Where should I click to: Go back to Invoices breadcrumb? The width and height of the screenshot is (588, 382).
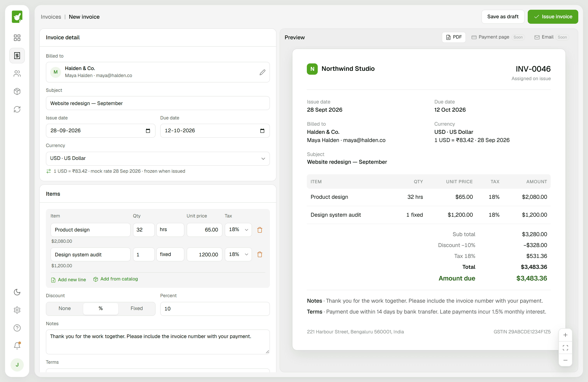[x=51, y=17]
